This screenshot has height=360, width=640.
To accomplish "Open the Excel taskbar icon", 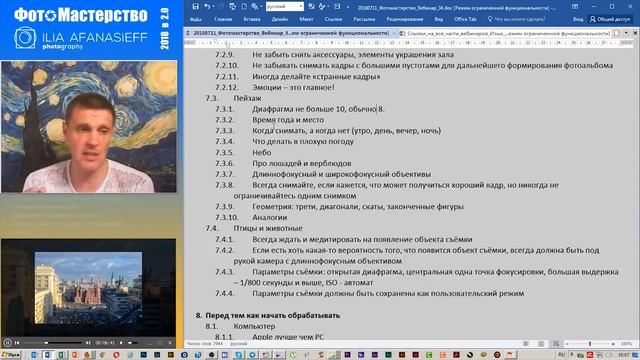I will tap(61, 355).
